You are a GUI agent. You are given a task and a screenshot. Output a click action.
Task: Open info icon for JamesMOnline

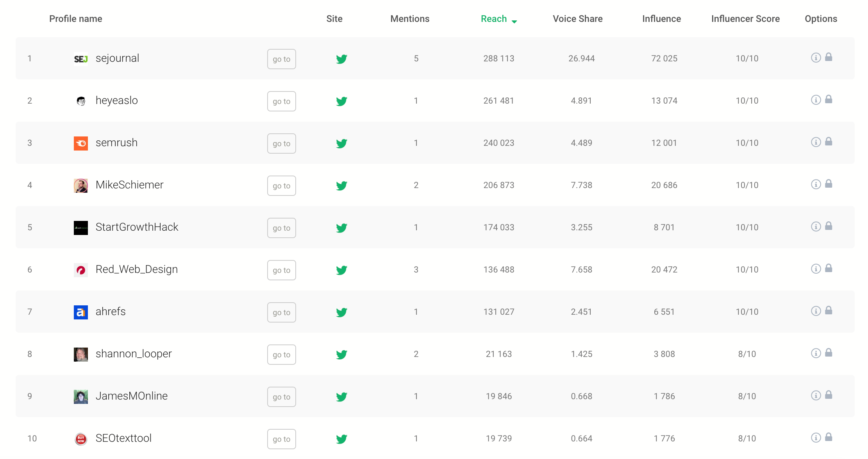click(x=816, y=395)
